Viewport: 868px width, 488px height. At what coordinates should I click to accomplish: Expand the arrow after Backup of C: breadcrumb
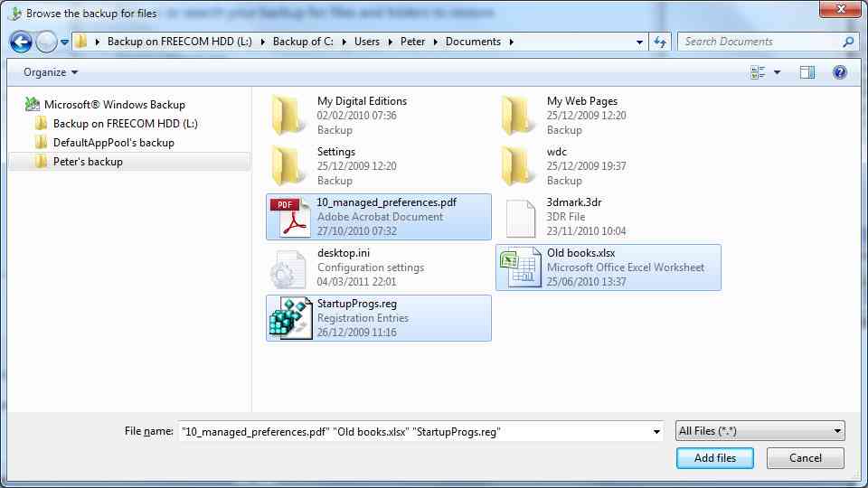click(344, 42)
